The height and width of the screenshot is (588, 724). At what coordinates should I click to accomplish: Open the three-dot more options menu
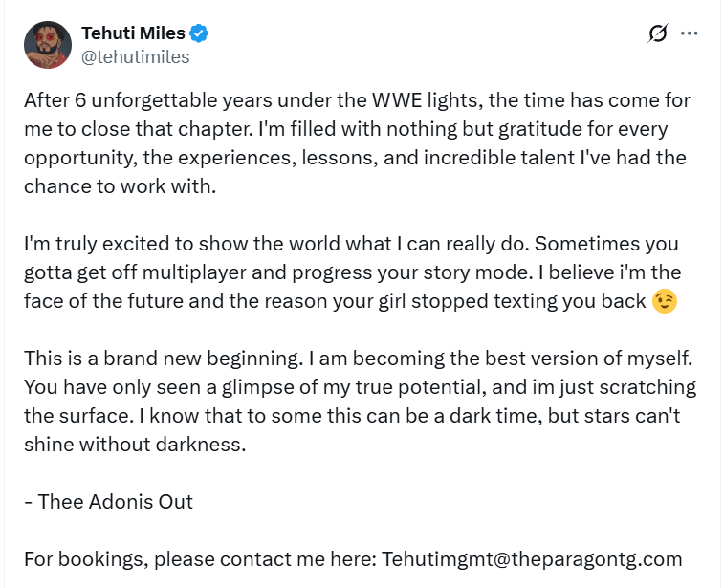coord(690,33)
